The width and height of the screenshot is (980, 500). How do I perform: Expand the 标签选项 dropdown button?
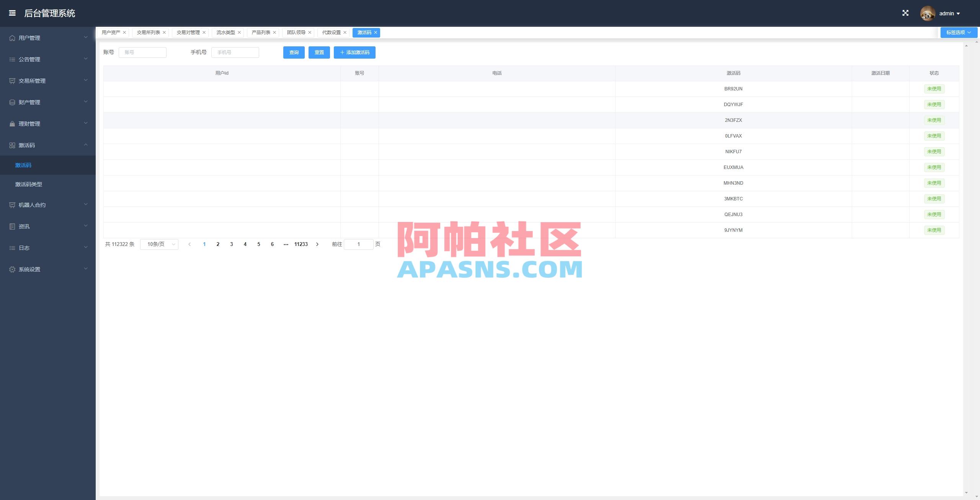(x=958, y=32)
